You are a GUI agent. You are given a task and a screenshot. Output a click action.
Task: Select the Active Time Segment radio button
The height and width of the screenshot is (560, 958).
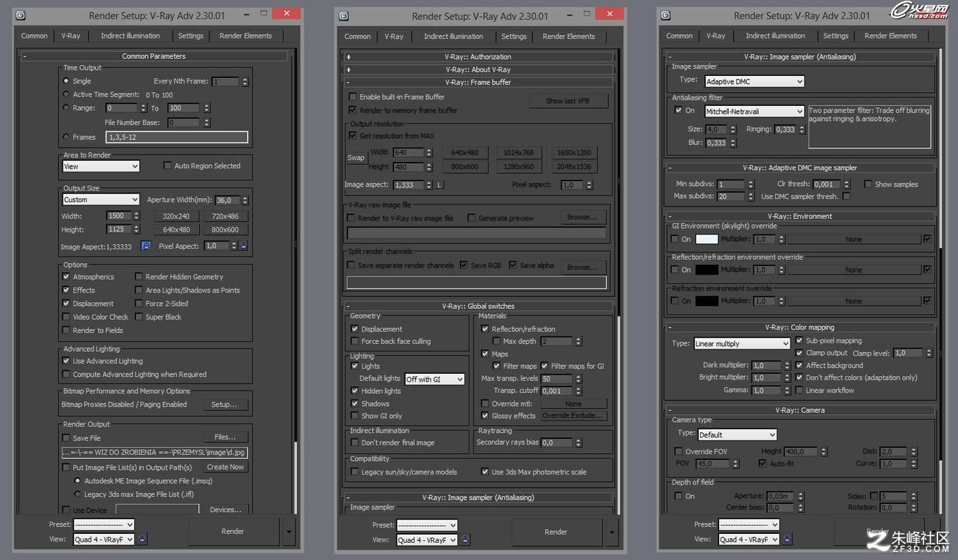click(66, 94)
